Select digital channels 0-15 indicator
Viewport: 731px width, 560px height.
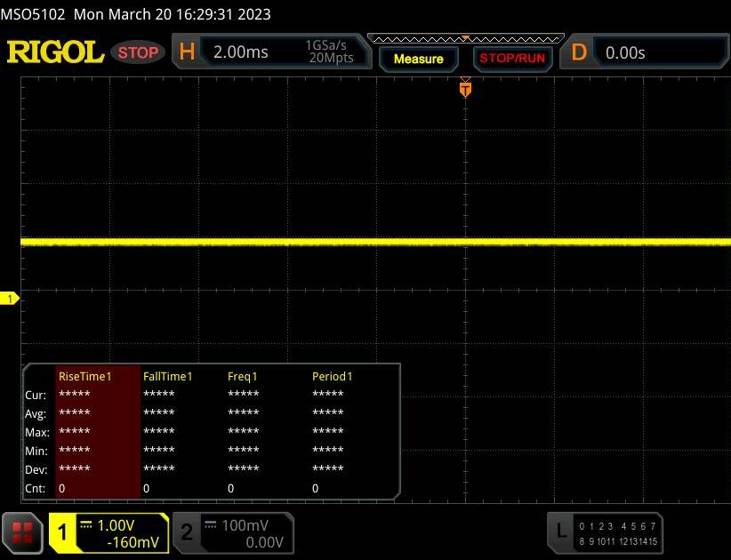(617, 533)
